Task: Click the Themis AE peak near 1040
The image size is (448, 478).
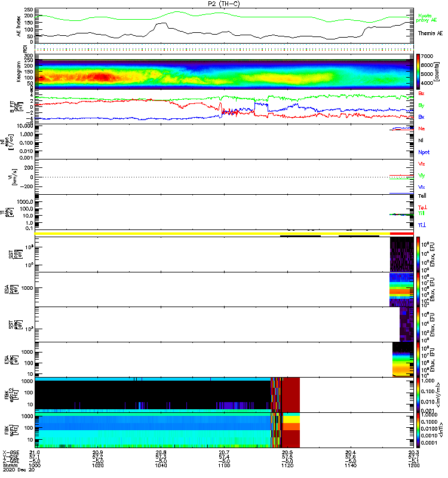Action: [162, 23]
